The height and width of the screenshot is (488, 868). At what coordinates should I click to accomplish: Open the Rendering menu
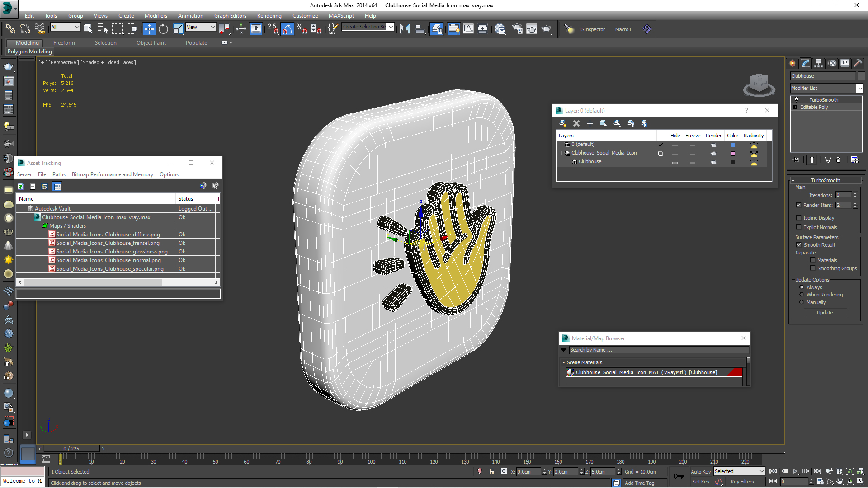(269, 16)
